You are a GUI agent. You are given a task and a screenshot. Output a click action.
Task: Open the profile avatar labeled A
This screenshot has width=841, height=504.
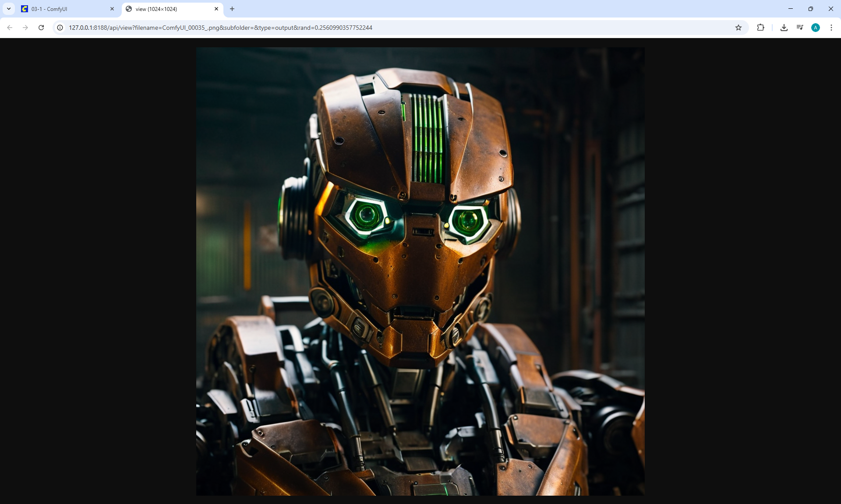[x=816, y=28]
